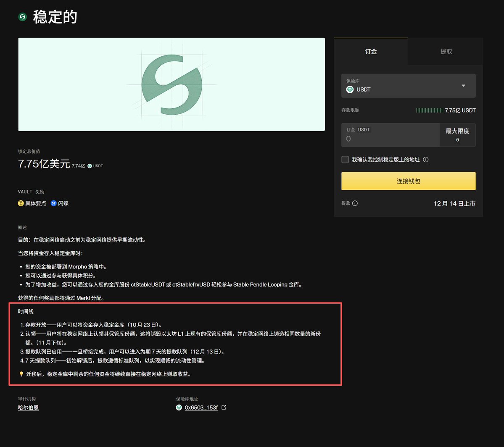
Task: Click the 闪蝶 reward label
Action: pyautogui.click(x=63, y=203)
